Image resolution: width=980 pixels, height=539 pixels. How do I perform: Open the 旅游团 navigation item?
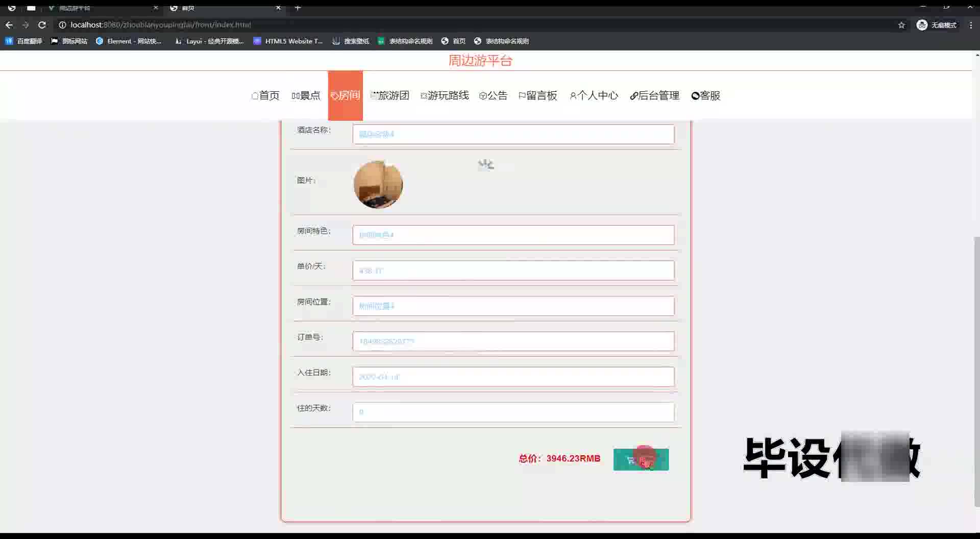click(x=390, y=95)
